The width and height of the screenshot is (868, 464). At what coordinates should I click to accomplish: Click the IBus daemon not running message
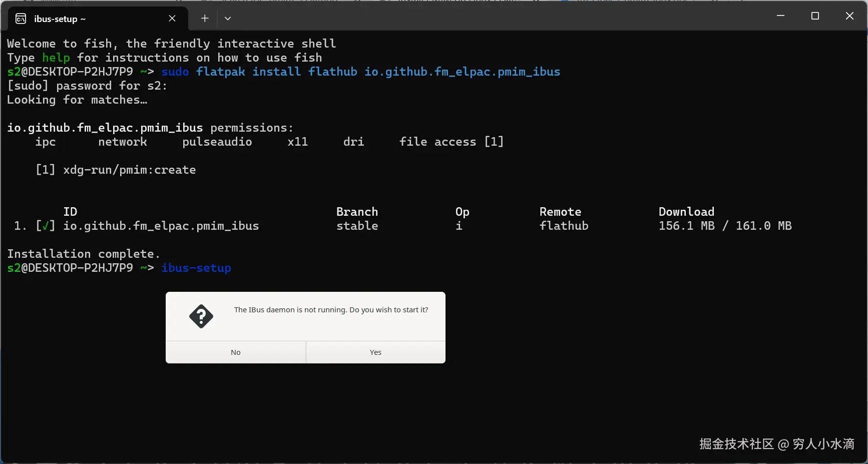point(331,310)
